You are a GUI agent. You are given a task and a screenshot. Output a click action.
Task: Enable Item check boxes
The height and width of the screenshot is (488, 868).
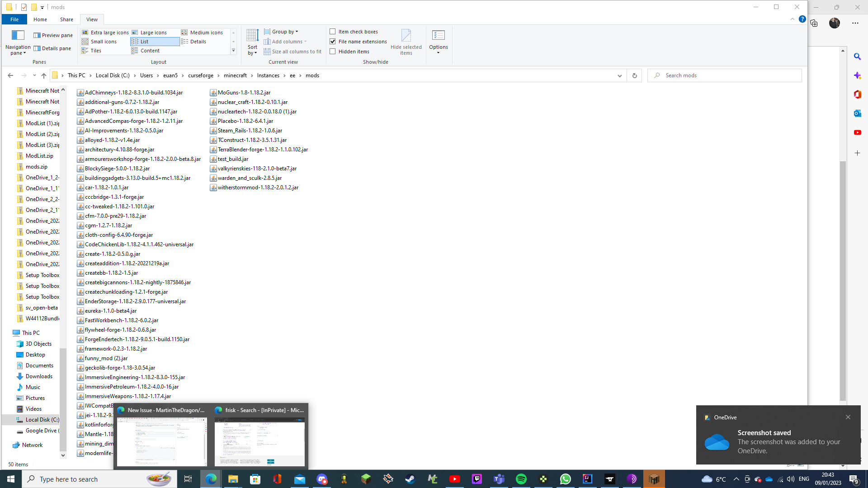333,32
